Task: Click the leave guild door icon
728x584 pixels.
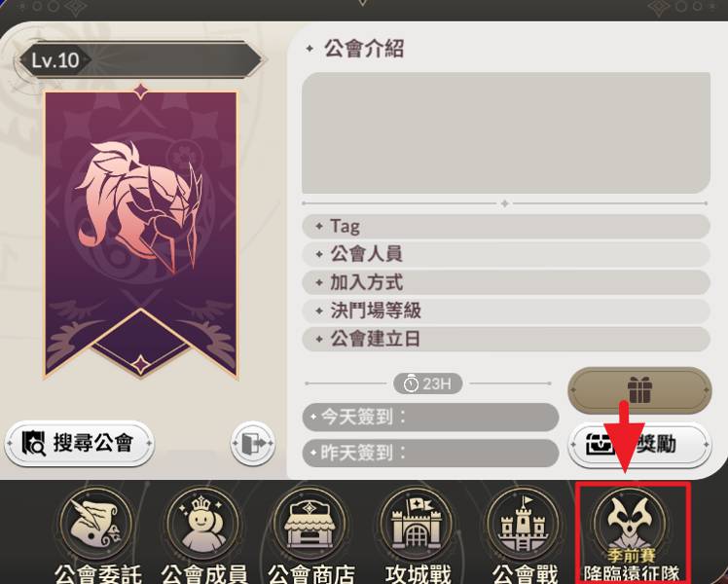Action: (x=253, y=443)
